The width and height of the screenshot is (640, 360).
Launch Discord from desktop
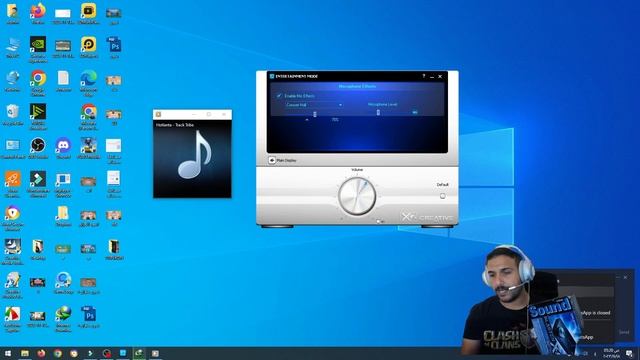coord(63,148)
